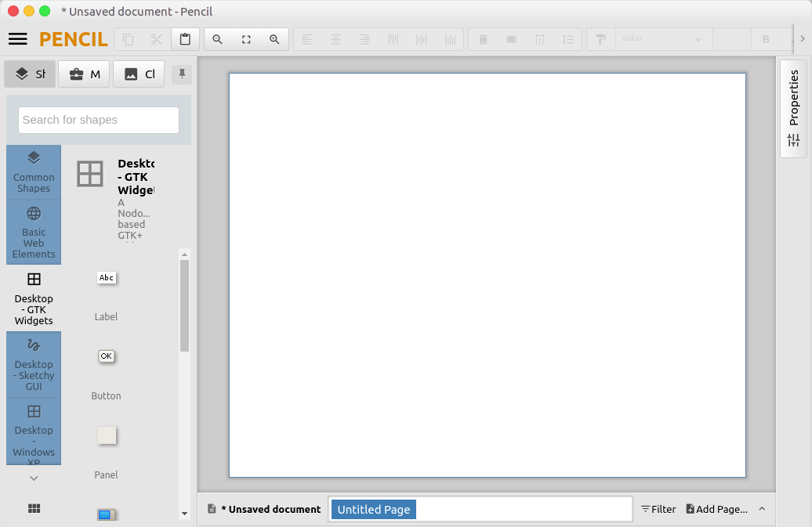812x527 pixels.
Task: Click the Add Page button
Action: tap(716, 509)
